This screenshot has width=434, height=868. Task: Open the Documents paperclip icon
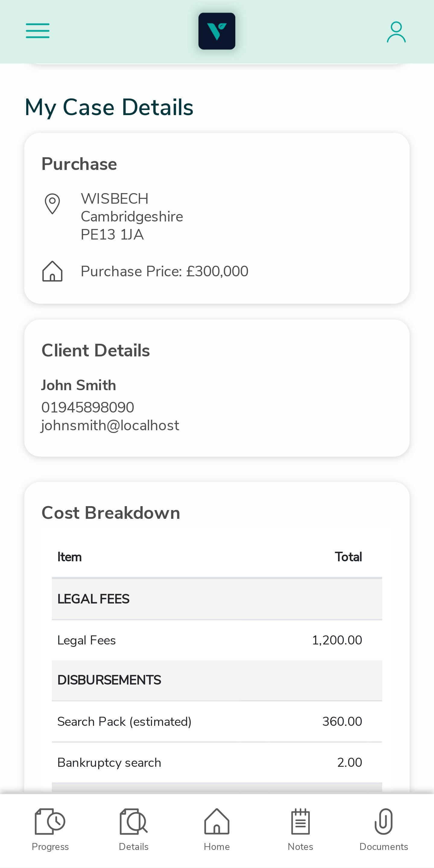[x=384, y=821]
